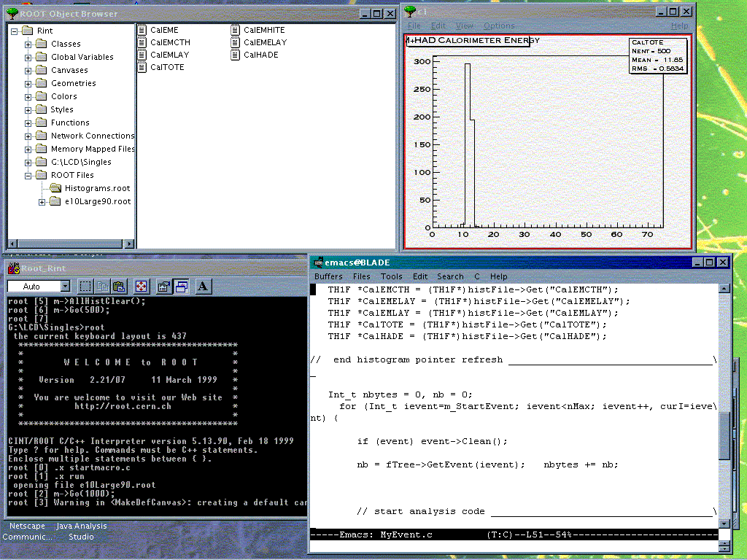Collapse the ROOT Files tree node

[x=28, y=176]
